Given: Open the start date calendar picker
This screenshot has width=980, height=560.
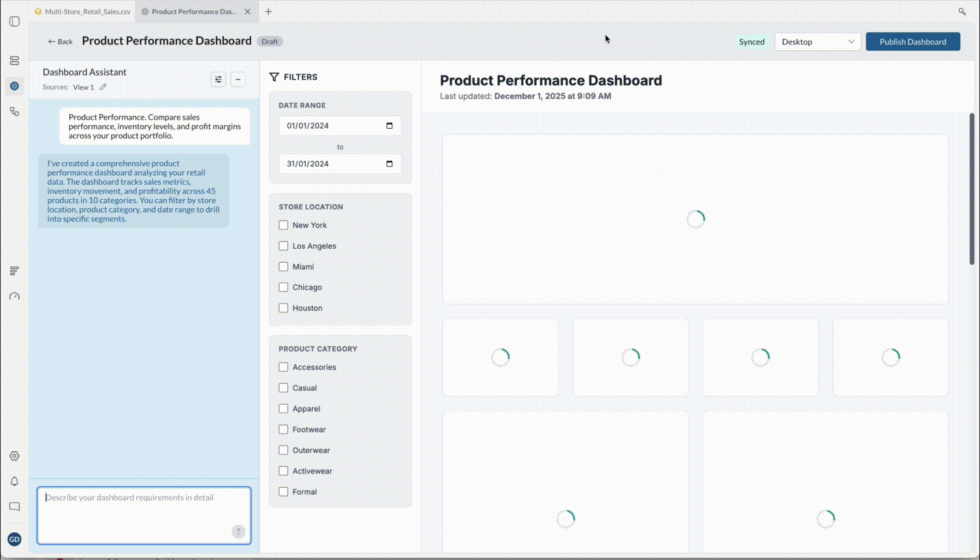Looking at the screenshot, I should pyautogui.click(x=389, y=126).
